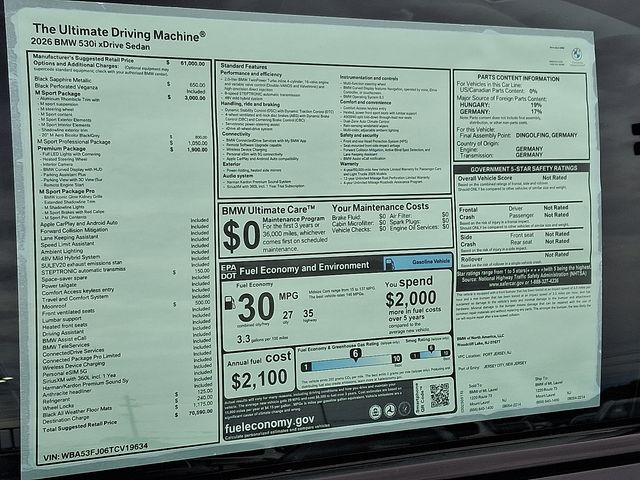Image resolution: width=640 pixels, height=480 pixels.
Task: Click 'The Ultimate Driving Machine' heading
Action: (119, 33)
